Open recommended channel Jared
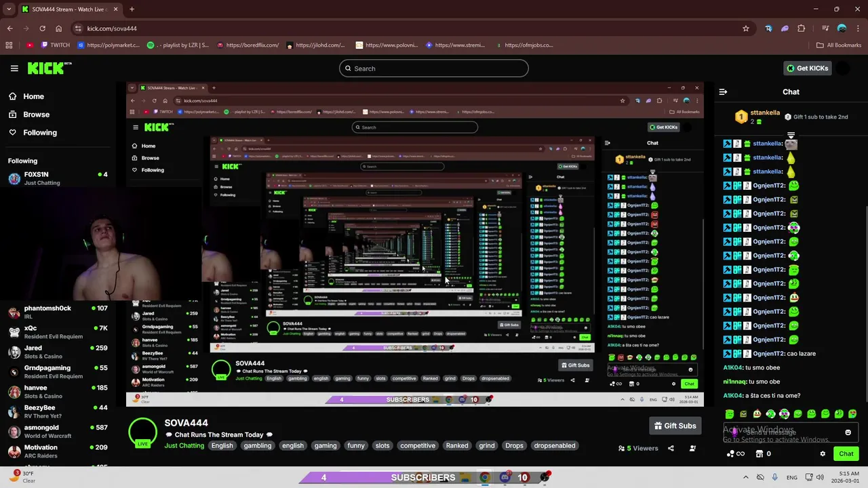 coord(58,352)
